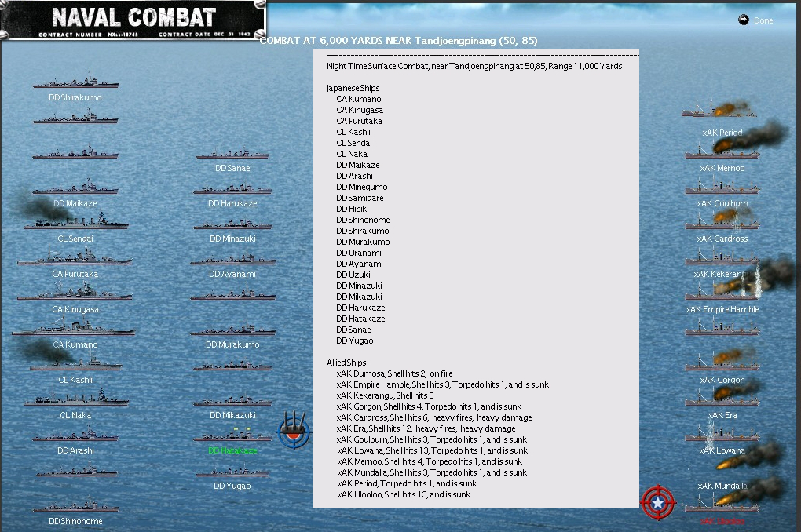Select the DD Minazuki destroyer icon
801x532 pixels.
(x=232, y=224)
